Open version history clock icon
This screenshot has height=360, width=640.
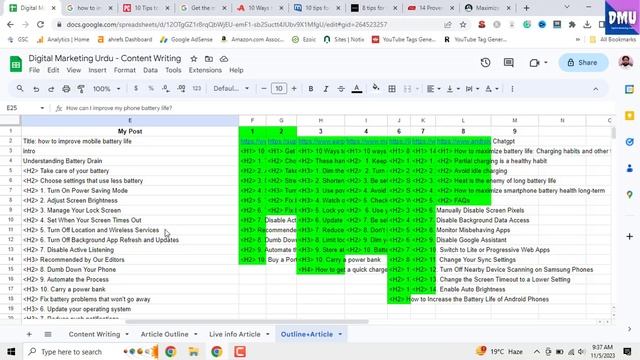coord(485,62)
